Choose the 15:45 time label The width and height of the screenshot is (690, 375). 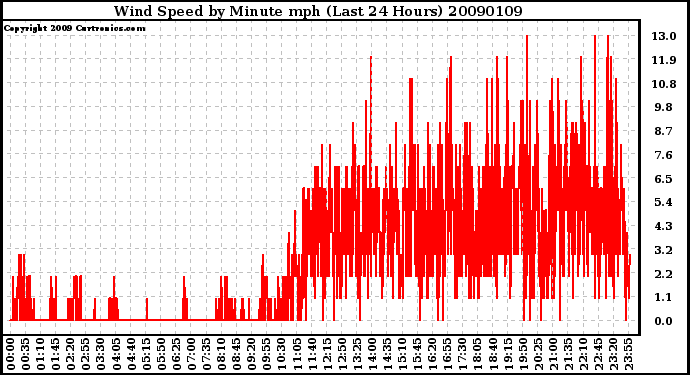pyautogui.click(x=418, y=354)
